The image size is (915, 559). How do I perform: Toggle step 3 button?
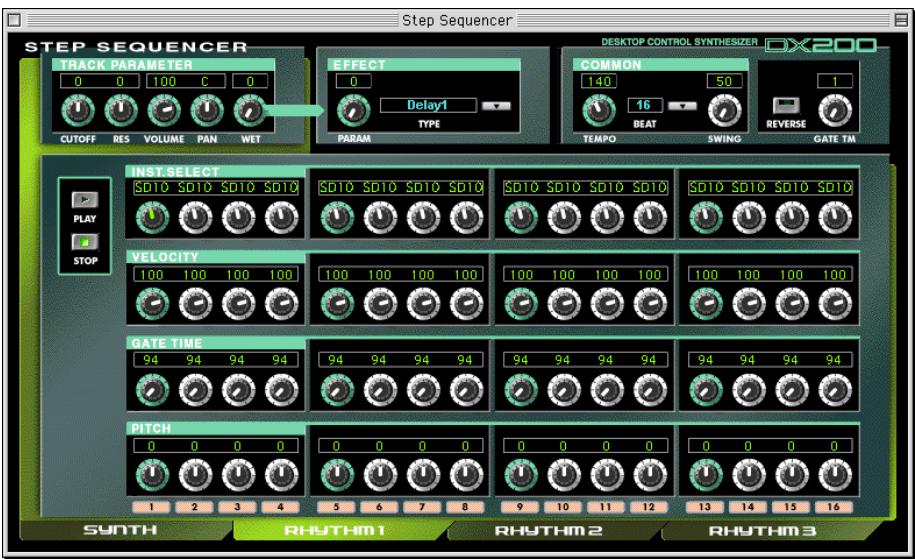[x=237, y=507]
